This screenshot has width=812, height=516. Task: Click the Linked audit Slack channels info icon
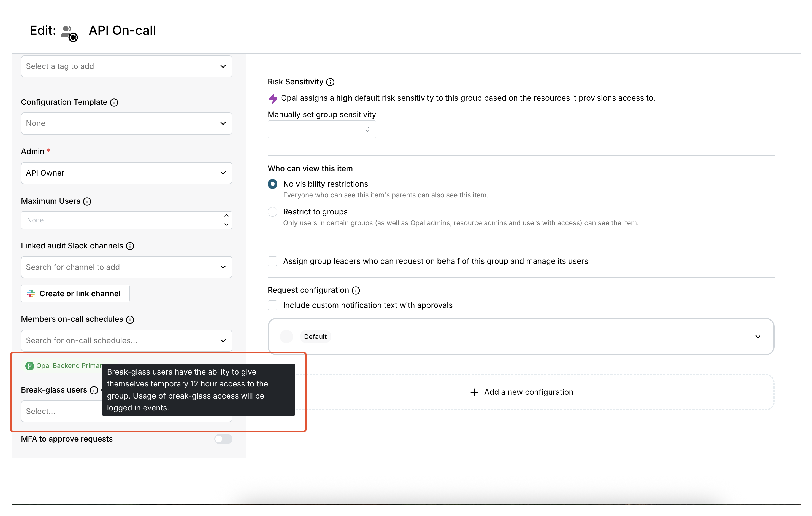(x=130, y=246)
